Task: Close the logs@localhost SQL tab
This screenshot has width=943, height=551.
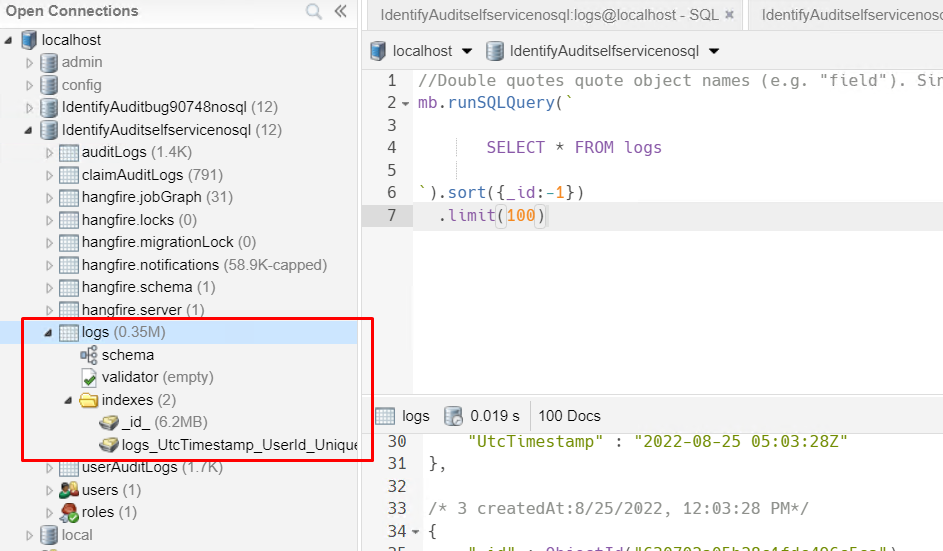Action: pos(729,15)
